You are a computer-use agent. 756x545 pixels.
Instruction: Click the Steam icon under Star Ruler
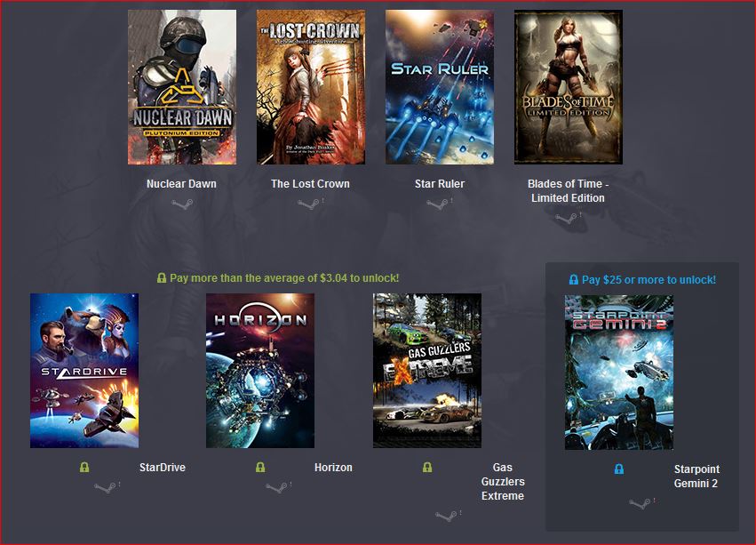click(x=437, y=204)
